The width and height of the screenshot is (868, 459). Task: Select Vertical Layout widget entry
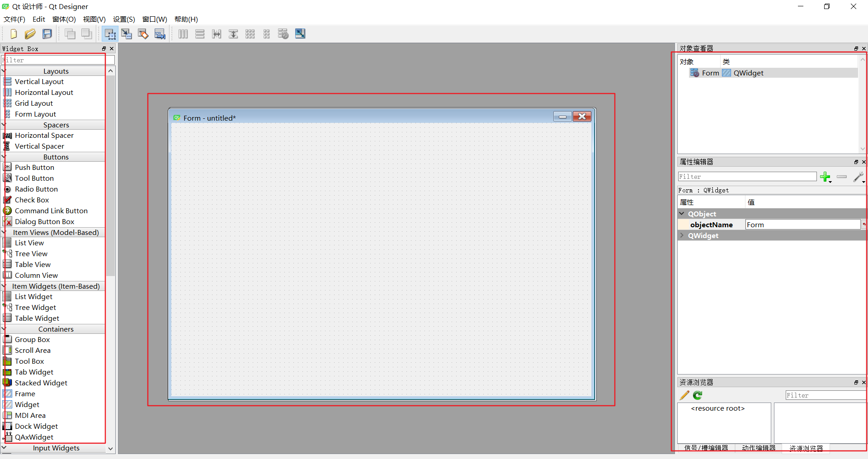coord(39,81)
